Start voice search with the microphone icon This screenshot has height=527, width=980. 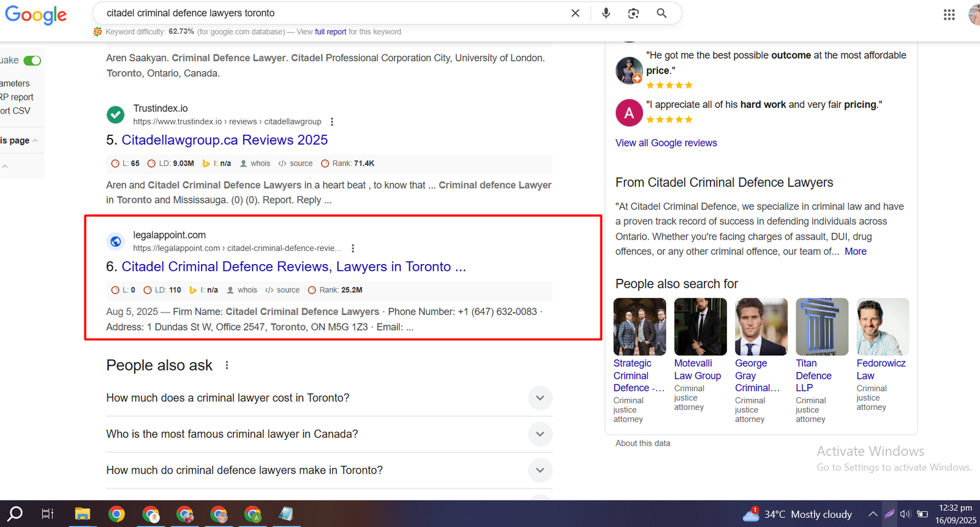click(x=606, y=13)
